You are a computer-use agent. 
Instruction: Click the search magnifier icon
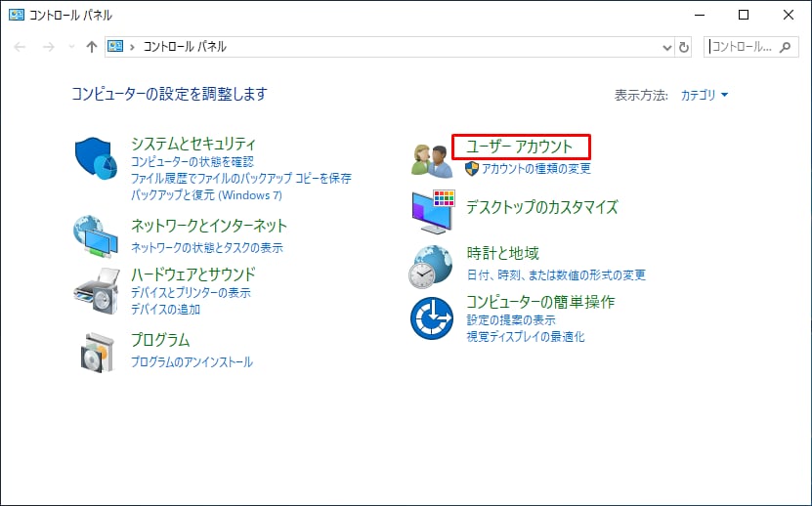pyautogui.click(x=785, y=47)
